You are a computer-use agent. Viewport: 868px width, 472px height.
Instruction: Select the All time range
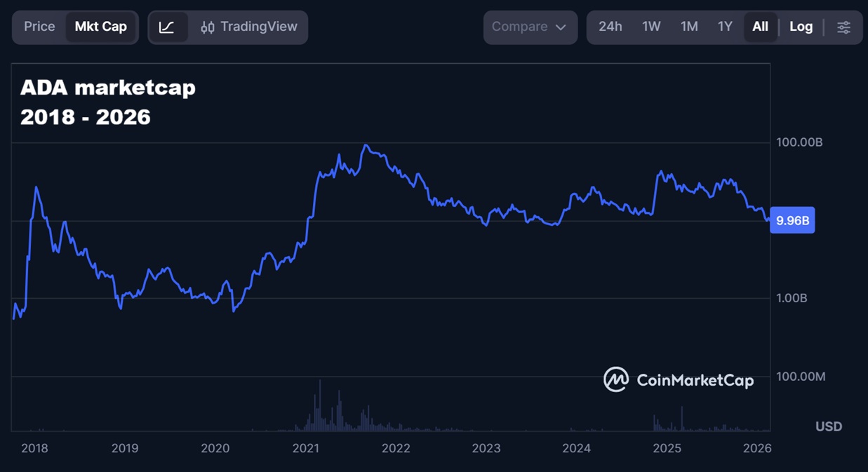760,27
